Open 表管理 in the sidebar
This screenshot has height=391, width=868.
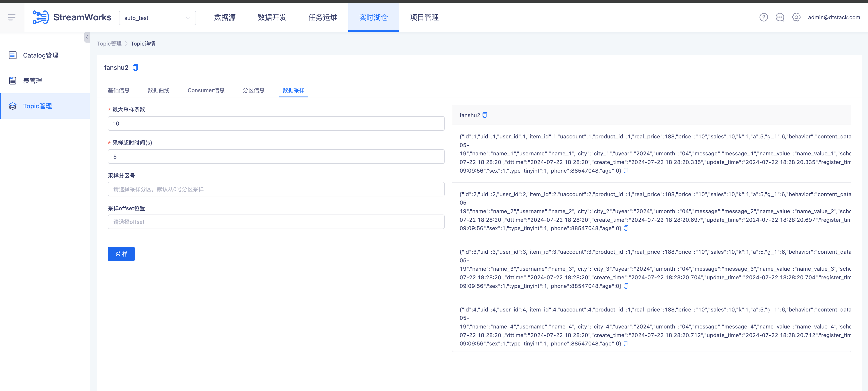pos(45,80)
